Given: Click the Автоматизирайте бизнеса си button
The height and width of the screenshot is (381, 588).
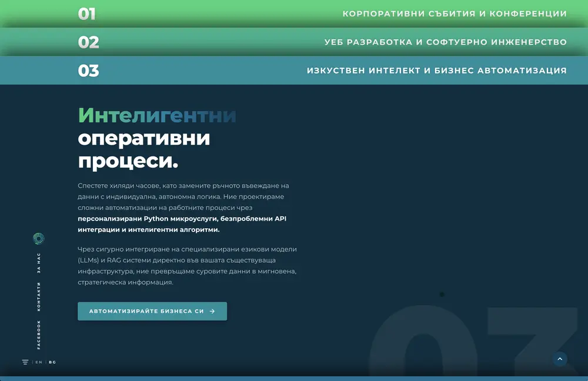Looking at the screenshot, I should point(152,311).
